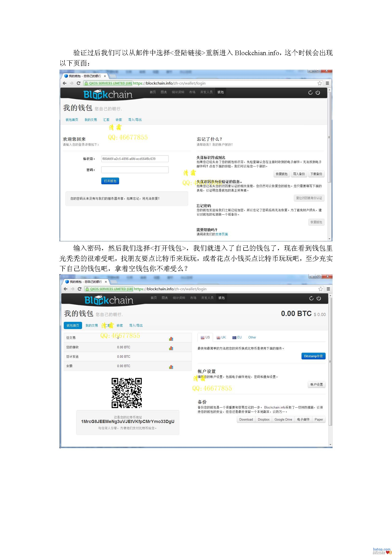Open the 支持页面 help link
The width and height of the screenshot is (392, 555).
click(x=221, y=234)
